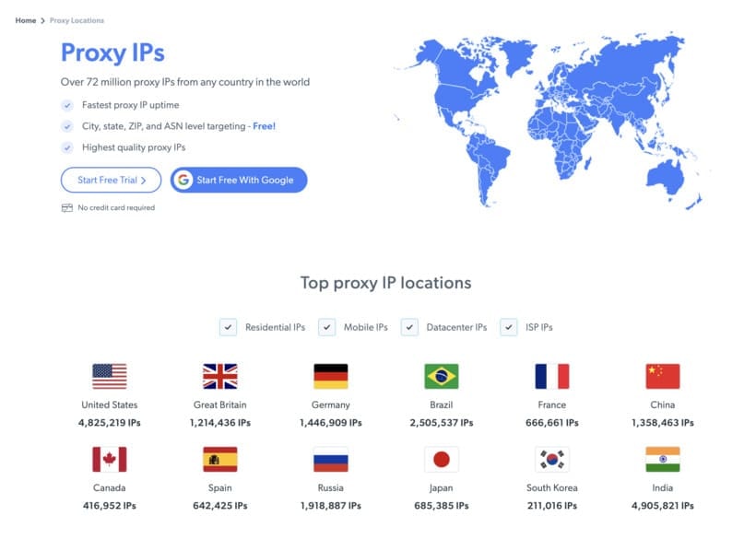Toggle the Mobile IPs checkbox

[x=326, y=327]
